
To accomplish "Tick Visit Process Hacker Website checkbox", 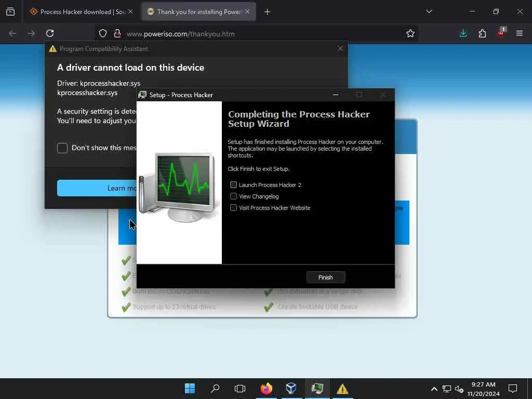I will coord(233,208).
